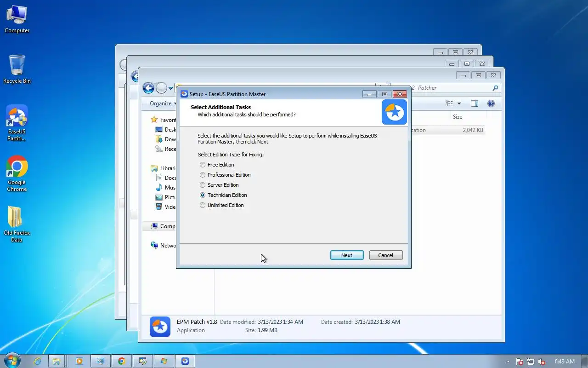Select Downloads in the navigation pane
This screenshot has width=588, height=368.
(x=166, y=139)
